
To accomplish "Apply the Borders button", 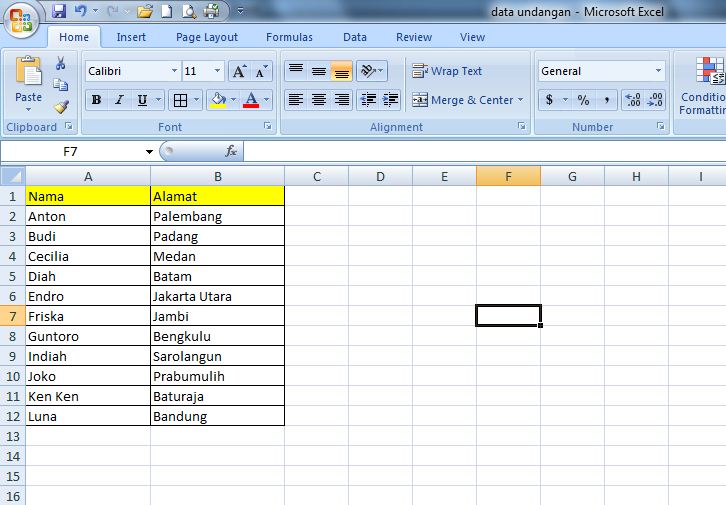I will tap(180, 100).
